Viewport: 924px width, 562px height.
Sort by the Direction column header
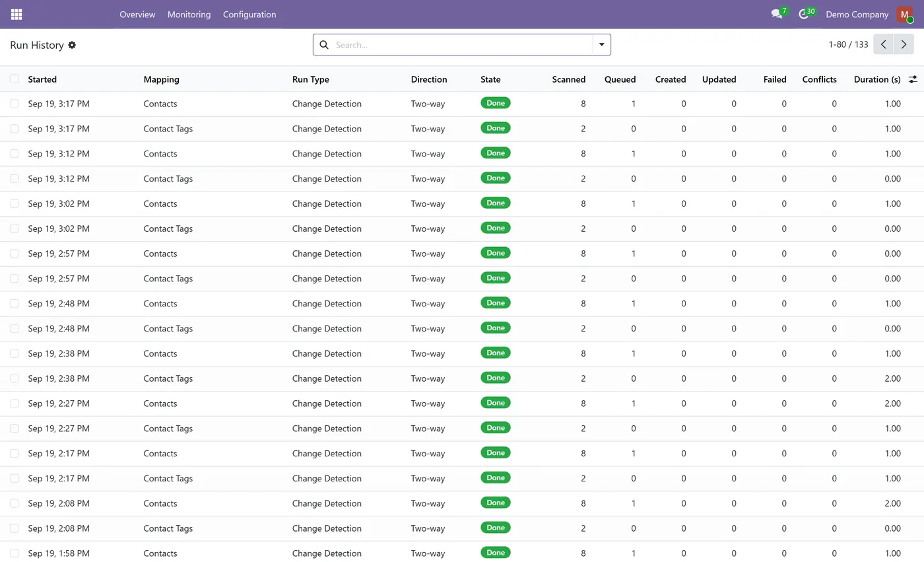pos(429,79)
